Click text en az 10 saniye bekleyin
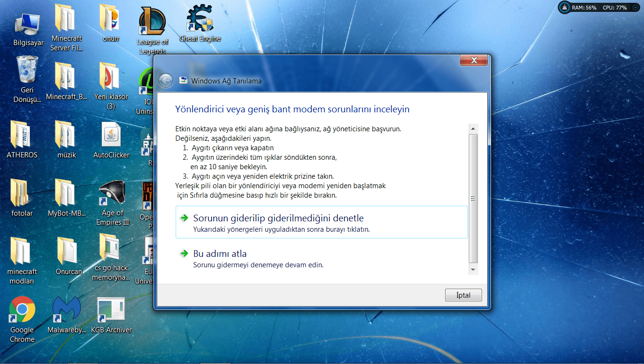 229,167
